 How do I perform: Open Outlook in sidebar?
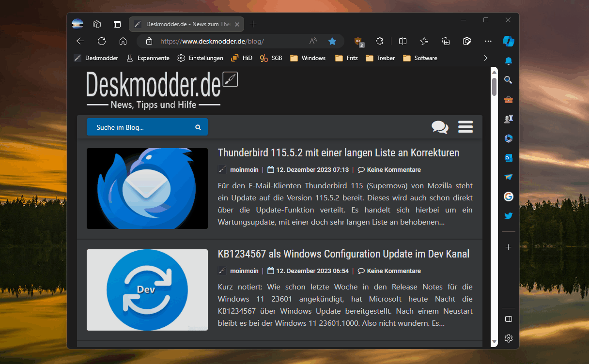pyautogui.click(x=509, y=158)
